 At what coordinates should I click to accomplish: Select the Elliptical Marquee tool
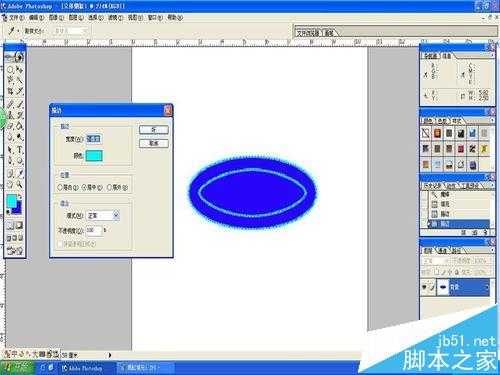coord(10,70)
